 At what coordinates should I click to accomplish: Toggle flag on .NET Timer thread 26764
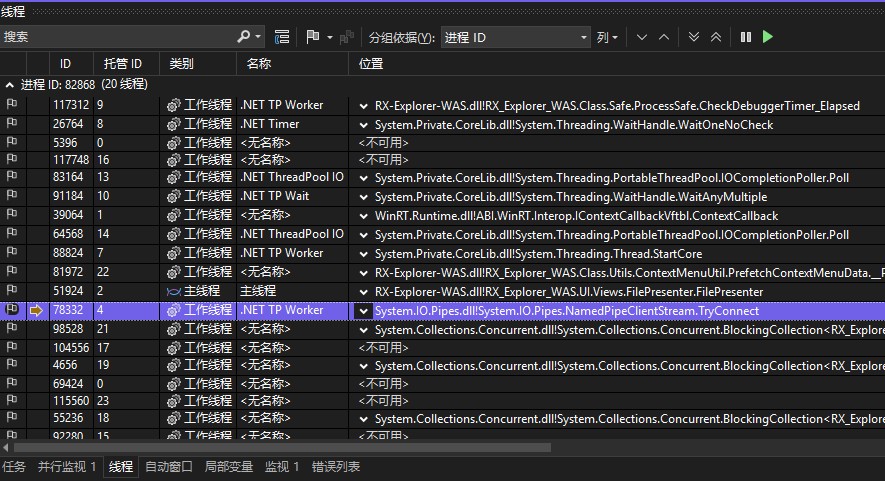pyautogui.click(x=12, y=124)
